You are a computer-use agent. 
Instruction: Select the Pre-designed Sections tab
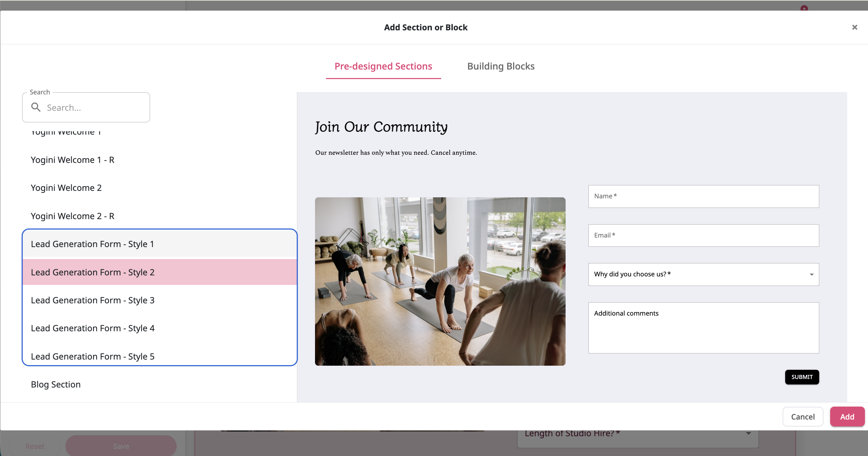tap(383, 66)
